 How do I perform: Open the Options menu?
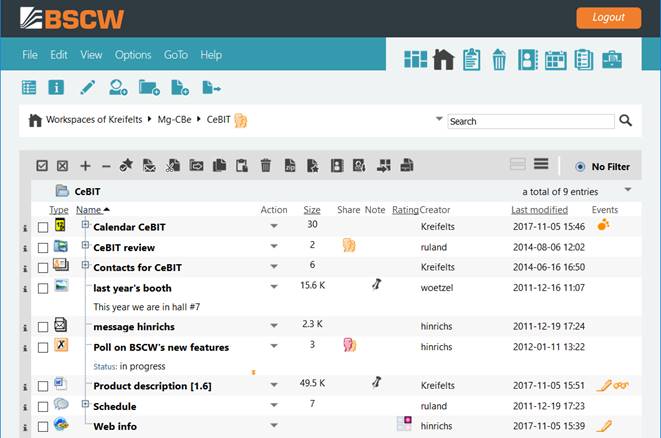pyautogui.click(x=133, y=55)
